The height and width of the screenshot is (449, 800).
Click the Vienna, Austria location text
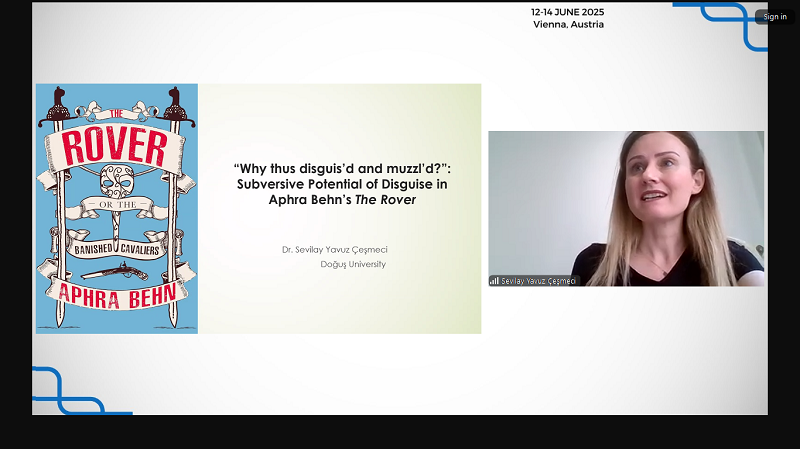coord(567,24)
